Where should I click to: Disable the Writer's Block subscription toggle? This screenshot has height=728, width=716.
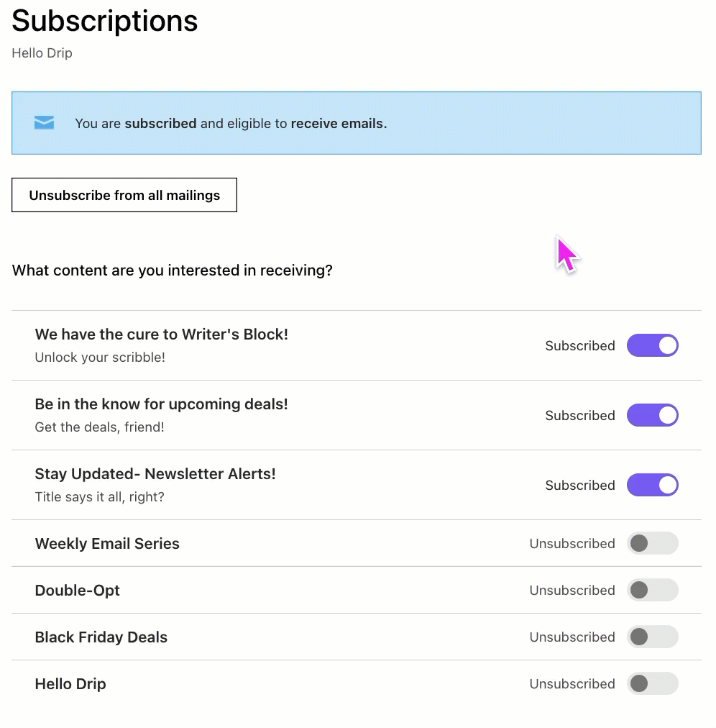(652, 345)
